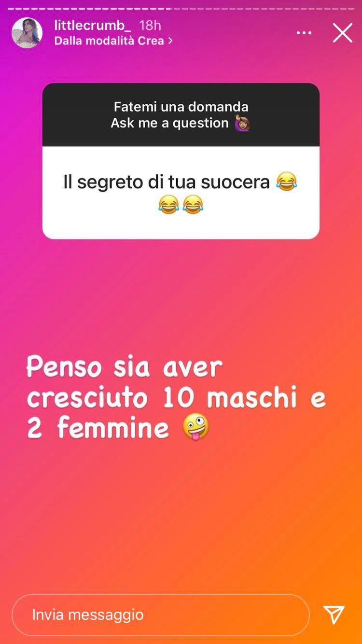Screen dimensions: 362x644
Task: Tap the '2 femmine' text
Action: click(x=98, y=428)
